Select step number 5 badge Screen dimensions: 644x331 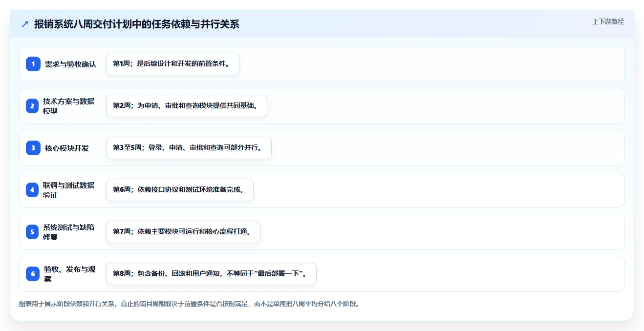click(32, 232)
